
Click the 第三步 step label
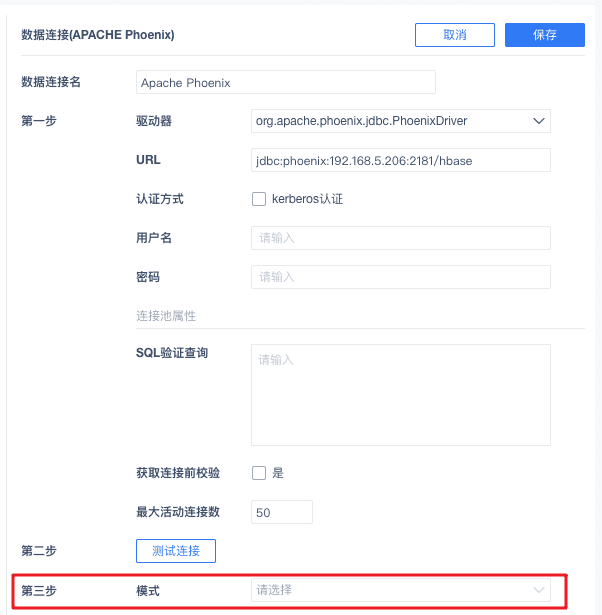pyautogui.click(x=39, y=590)
